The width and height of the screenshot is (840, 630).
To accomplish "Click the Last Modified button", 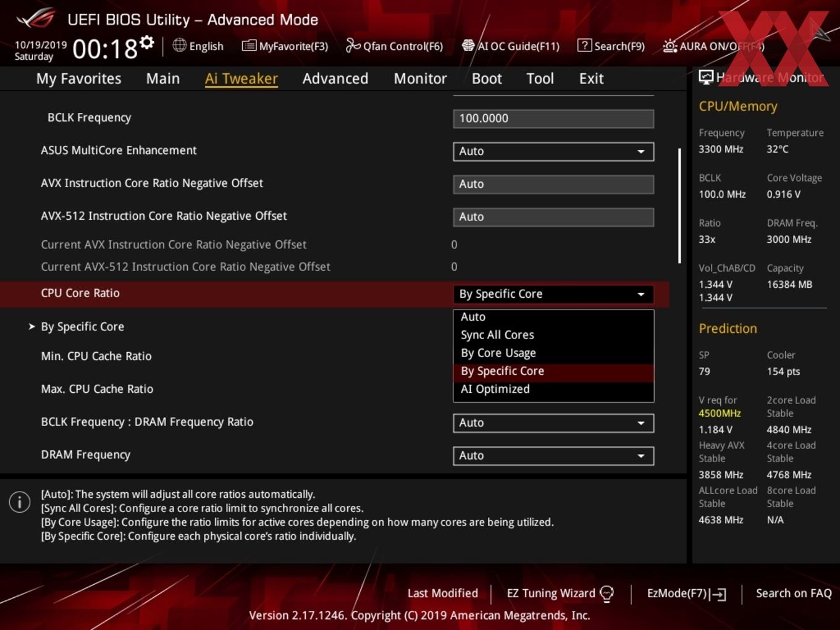I will pos(443,594).
